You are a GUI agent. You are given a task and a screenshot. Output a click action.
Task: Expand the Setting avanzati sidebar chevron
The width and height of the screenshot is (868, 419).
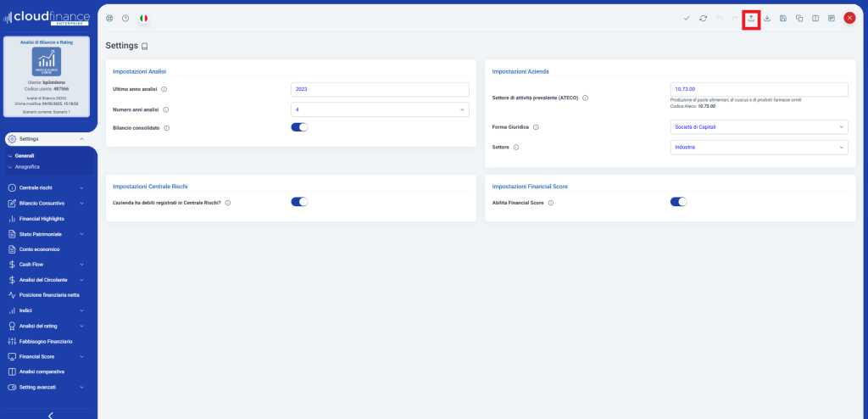click(82, 387)
